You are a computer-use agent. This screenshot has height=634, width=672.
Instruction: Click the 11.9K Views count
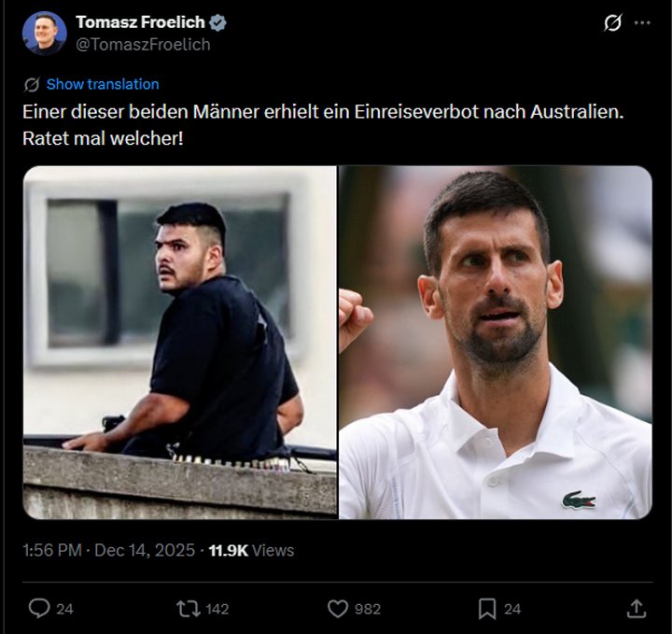point(252,550)
